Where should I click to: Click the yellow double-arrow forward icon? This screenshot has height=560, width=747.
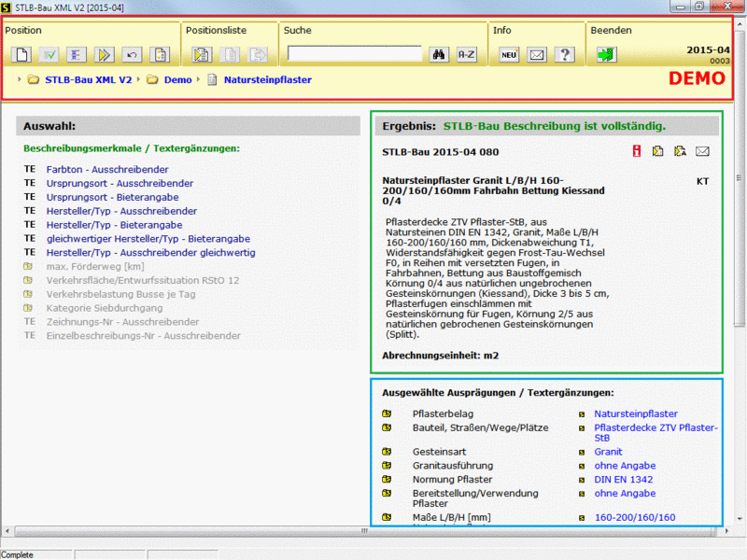point(105,55)
